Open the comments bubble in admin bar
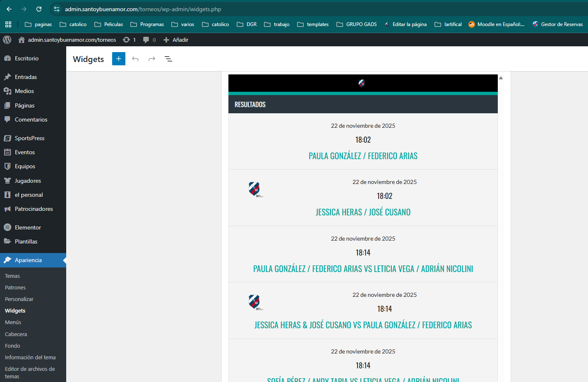This screenshot has width=588, height=382. 149,40
